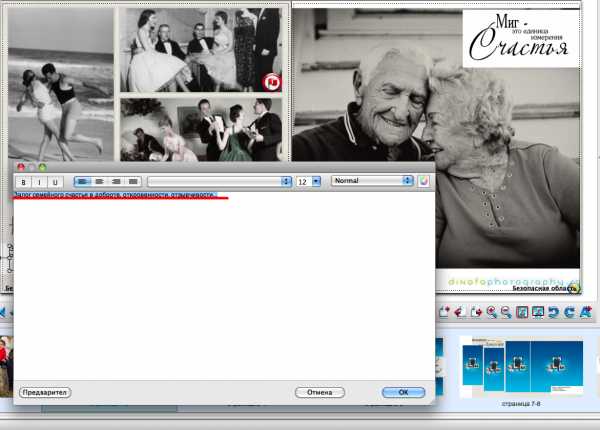The height and width of the screenshot is (430, 600).
Task: Open the font size 12 dropdown
Action: pos(308,181)
